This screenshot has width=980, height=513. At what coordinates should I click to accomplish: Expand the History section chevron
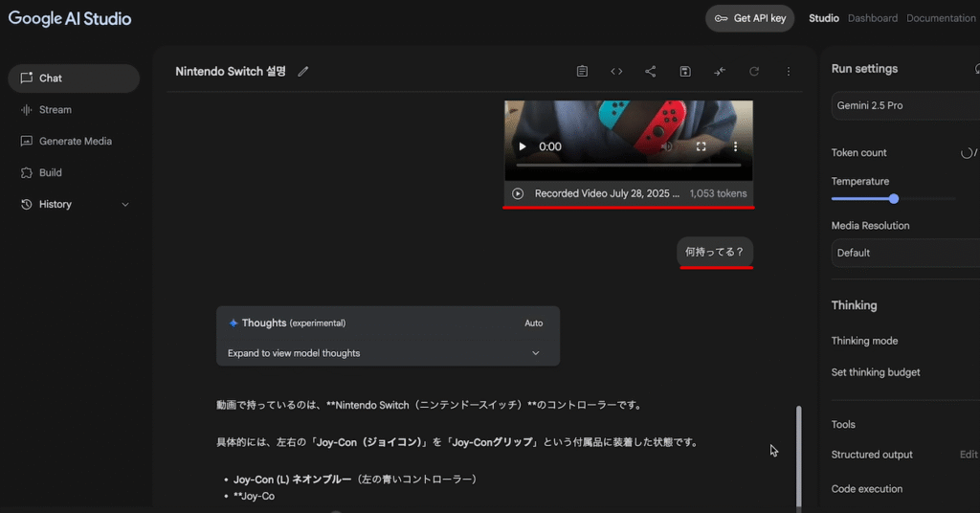(x=125, y=204)
